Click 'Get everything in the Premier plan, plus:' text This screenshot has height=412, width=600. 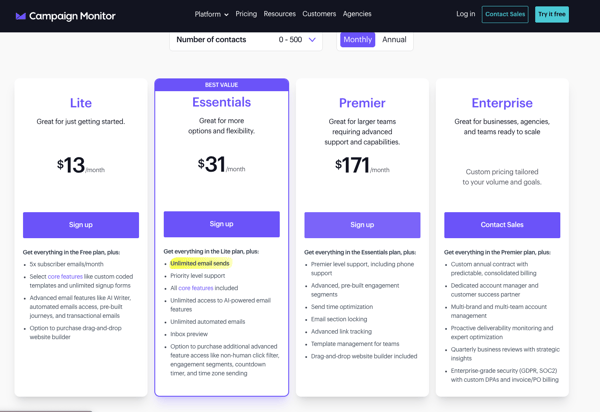pos(497,252)
